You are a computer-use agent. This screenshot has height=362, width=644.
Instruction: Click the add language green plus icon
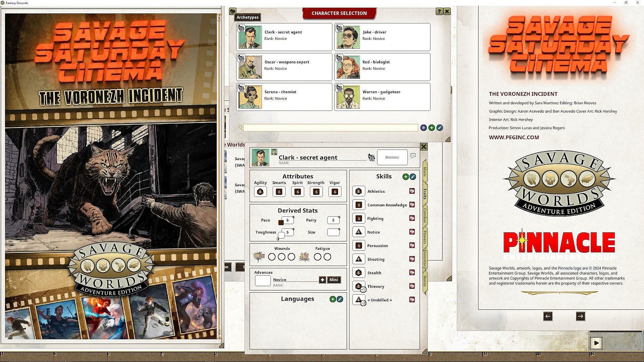point(332,299)
